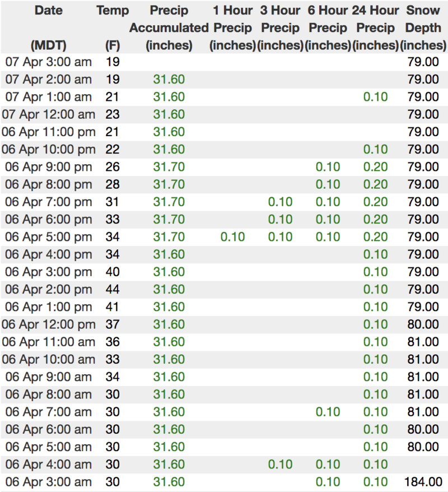Click the Snow Depth column header
This screenshot has width=448, height=492.
[424, 27]
